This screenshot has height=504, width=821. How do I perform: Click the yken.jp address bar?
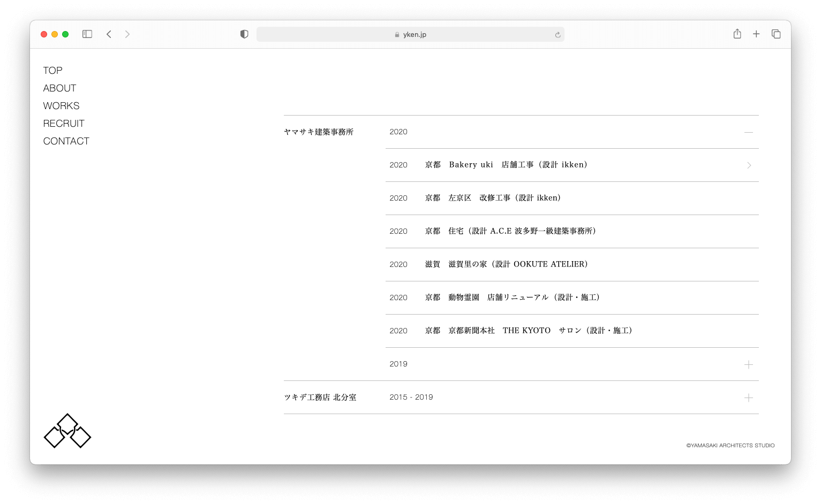(410, 35)
